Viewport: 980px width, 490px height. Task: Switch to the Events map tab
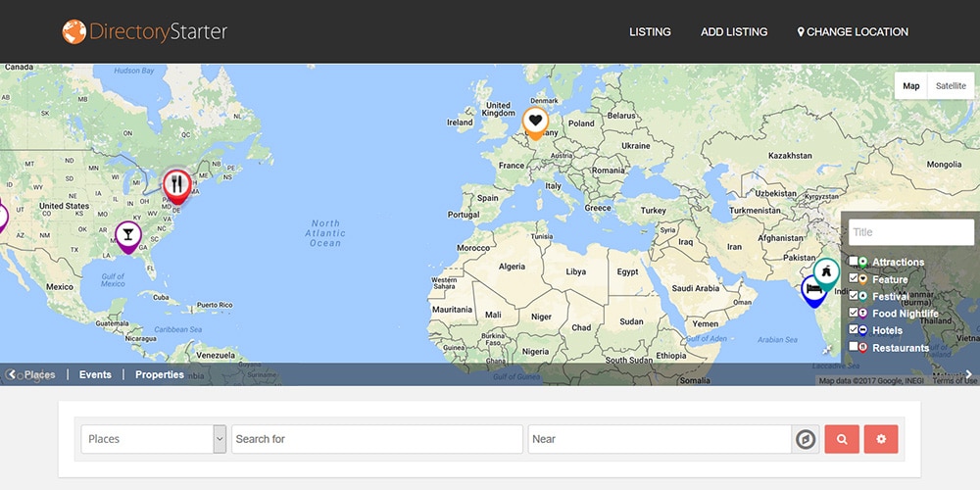pyautogui.click(x=95, y=374)
